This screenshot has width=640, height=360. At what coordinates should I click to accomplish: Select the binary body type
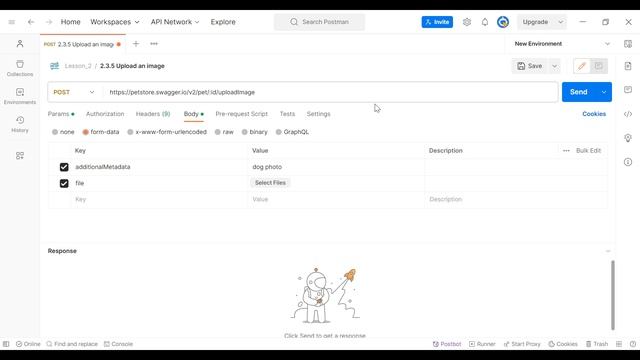click(x=244, y=132)
